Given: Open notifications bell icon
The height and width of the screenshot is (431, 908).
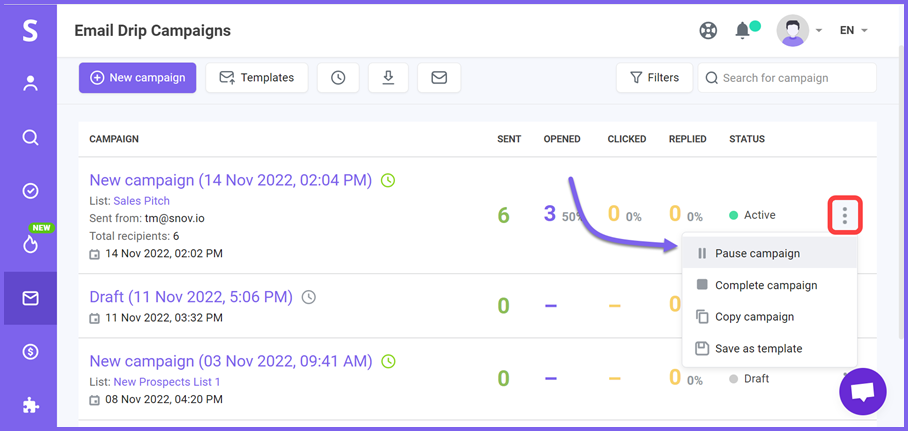Looking at the screenshot, I should (x=742, y=31).
